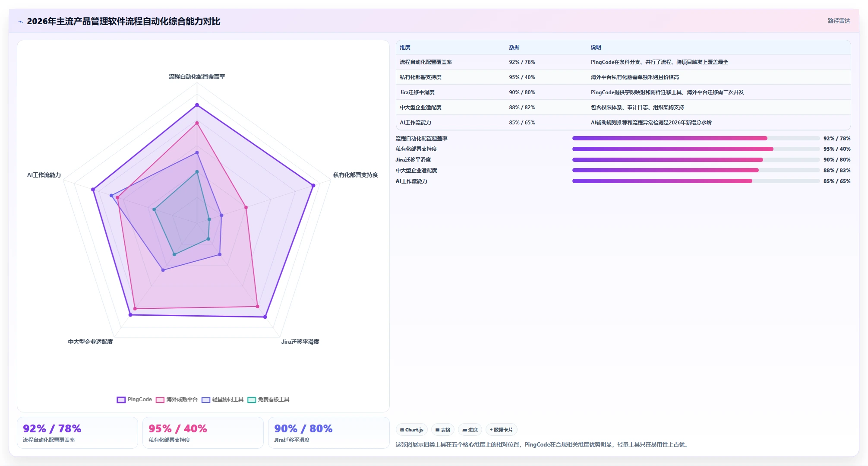The image size is (868, 466).
Task: Click the 流程自动化配置覆盖率 radar axis label
Action: (x=197, y=76)
